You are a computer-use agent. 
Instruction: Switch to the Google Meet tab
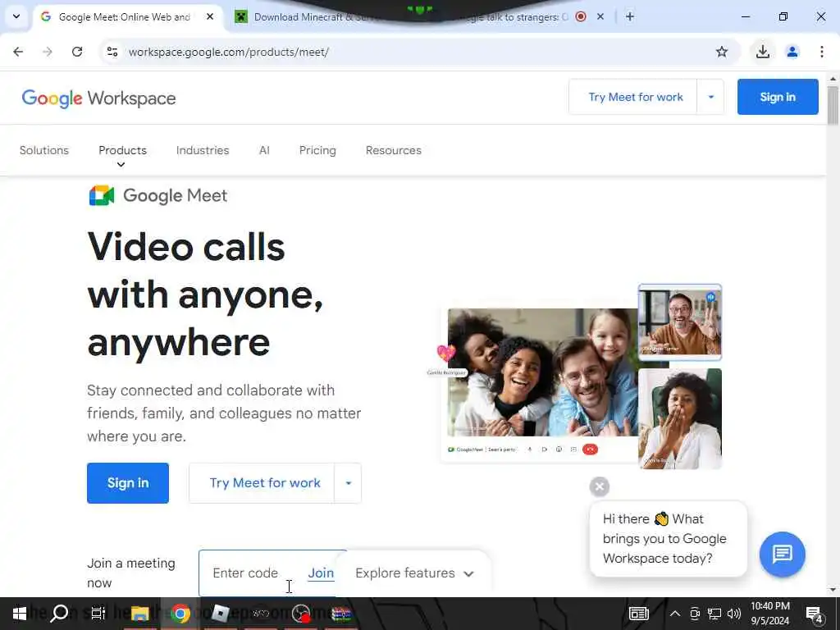pos(125,16)
